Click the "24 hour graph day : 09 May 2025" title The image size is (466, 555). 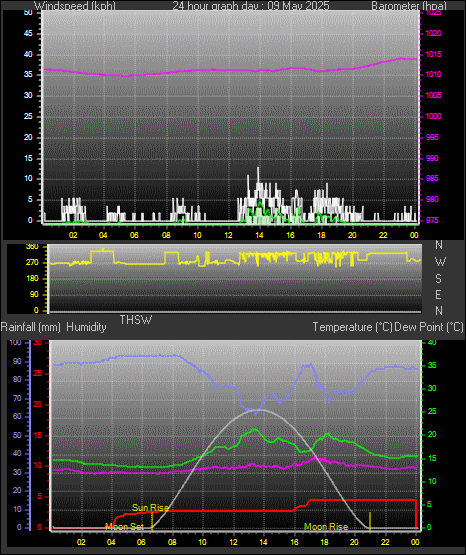coord(251,6)
